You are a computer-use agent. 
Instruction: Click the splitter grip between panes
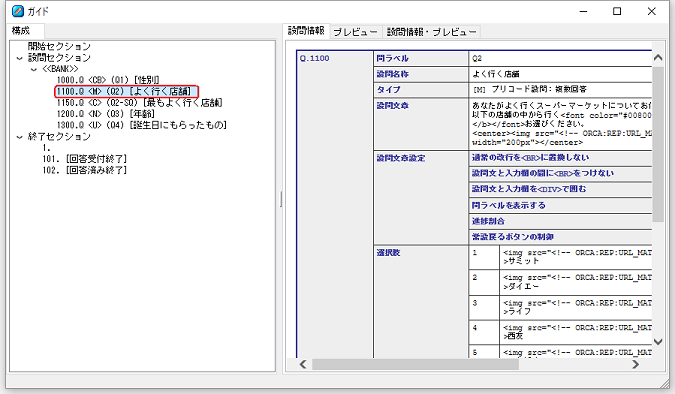281,199
